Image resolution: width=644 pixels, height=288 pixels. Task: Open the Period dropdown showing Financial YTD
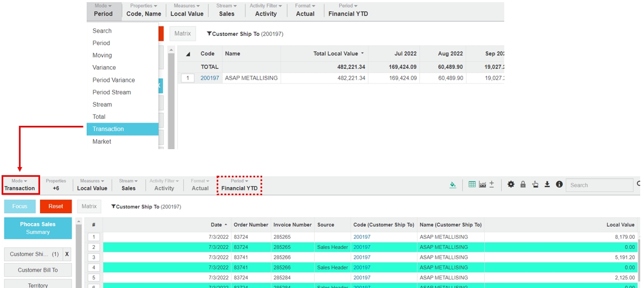pyautogui.click(x=239, y=185)
